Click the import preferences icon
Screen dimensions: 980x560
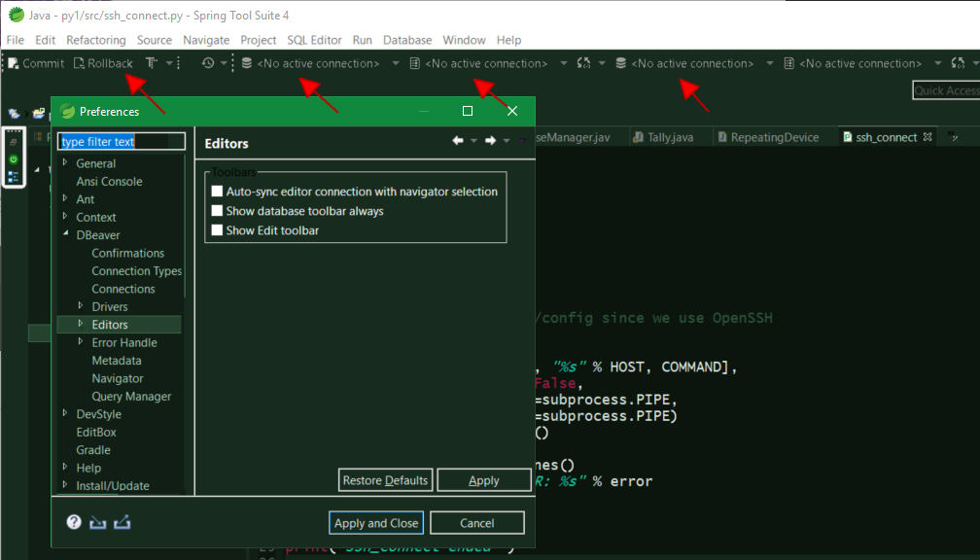click(97, 522)
